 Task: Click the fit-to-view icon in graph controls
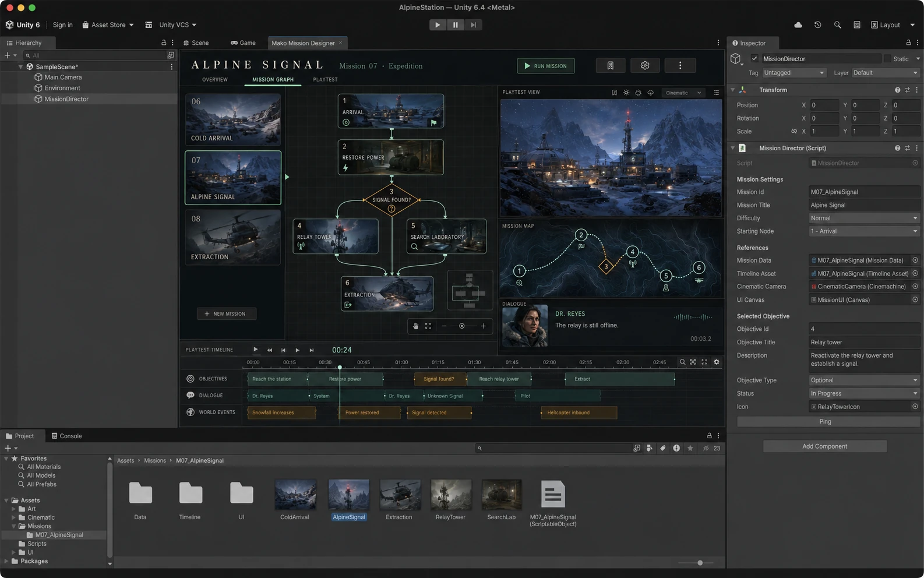pyautogui.click(x=428, y=326)
